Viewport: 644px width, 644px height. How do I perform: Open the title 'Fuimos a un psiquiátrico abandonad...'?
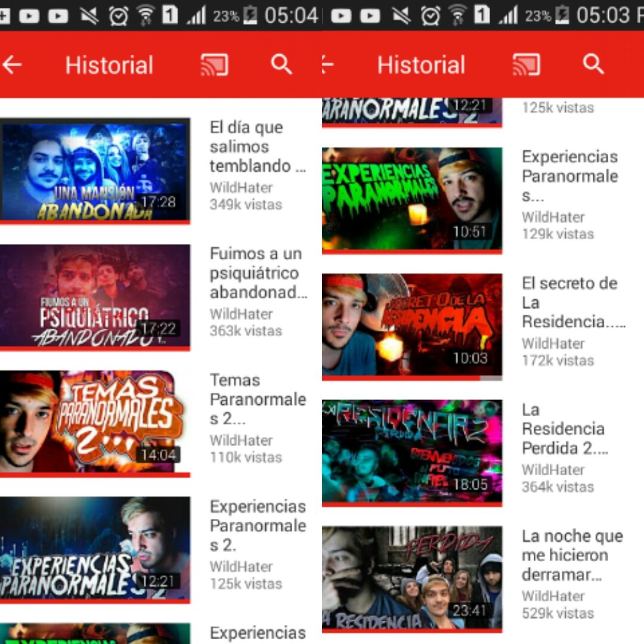(259, 273)
